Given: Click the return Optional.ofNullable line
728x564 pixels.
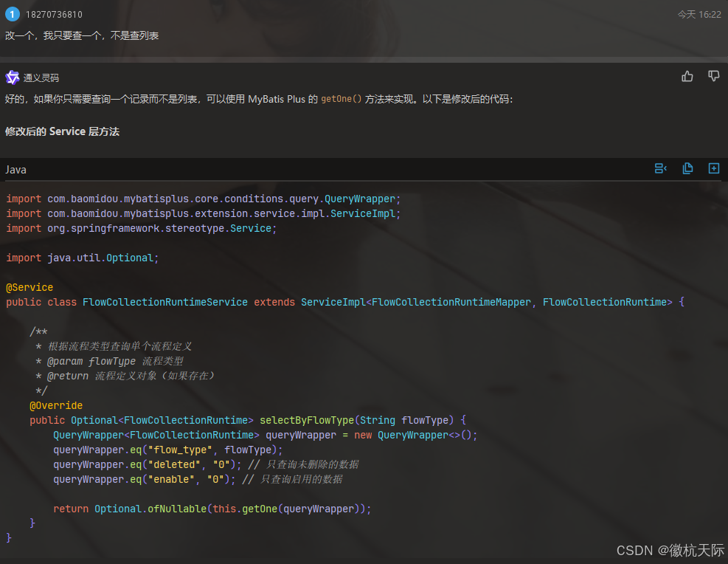Looking at the screenshot, I should point(212,509).
